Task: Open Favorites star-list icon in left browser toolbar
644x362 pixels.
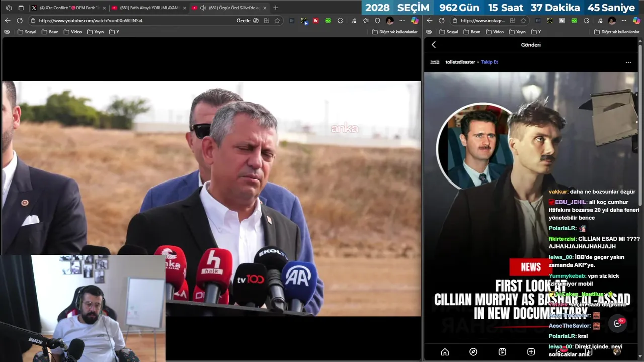Action: click(366, 21)
